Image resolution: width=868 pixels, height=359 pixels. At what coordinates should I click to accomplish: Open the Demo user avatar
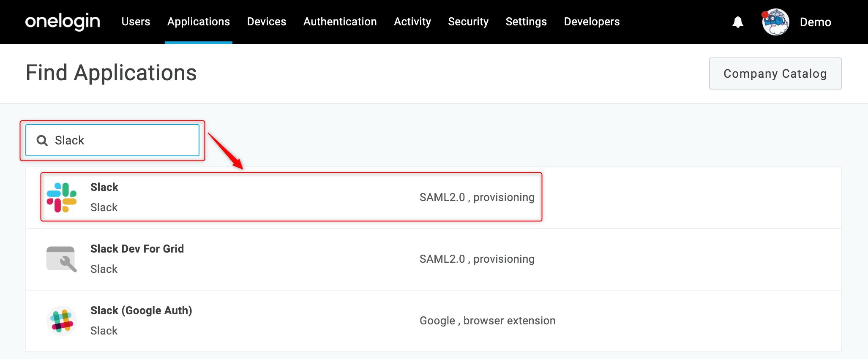(x=775, y=22)
